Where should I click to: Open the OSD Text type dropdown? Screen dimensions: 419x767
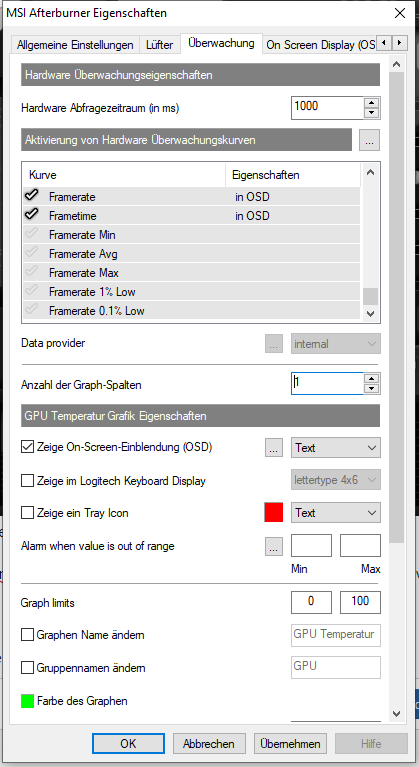point(336,448)
